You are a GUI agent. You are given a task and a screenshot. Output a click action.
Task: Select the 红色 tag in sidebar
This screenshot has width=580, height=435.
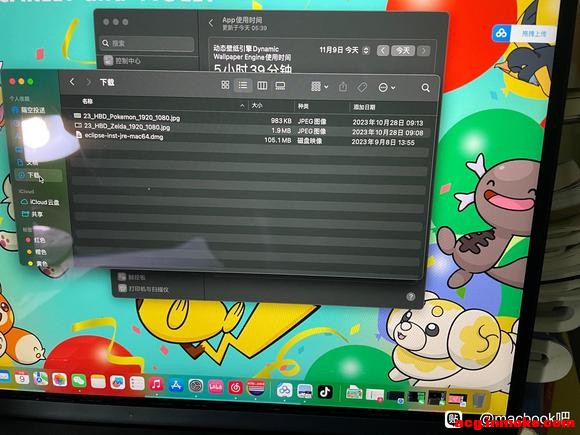36,240
